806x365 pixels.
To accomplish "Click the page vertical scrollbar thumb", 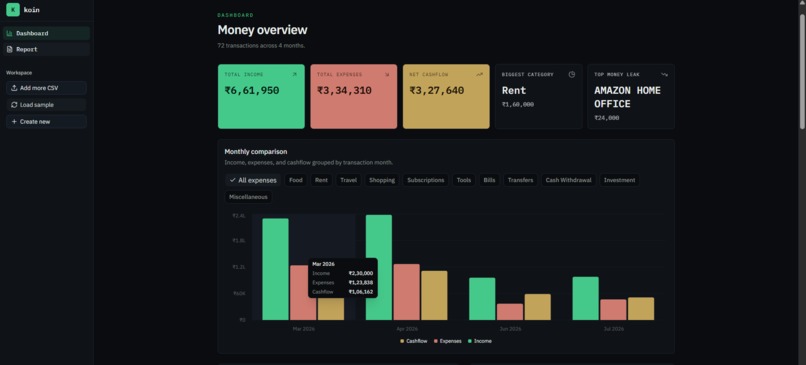I will pos(802,71).
